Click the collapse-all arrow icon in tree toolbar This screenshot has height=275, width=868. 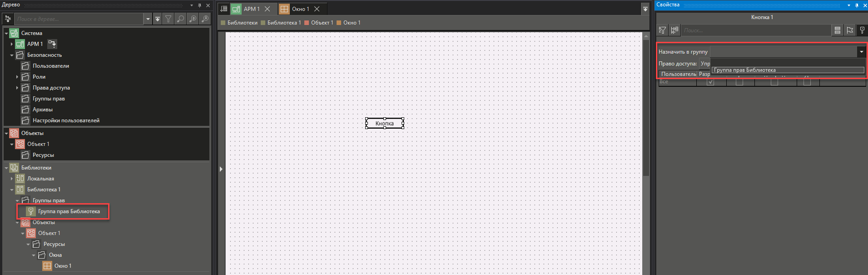(158, 19)
